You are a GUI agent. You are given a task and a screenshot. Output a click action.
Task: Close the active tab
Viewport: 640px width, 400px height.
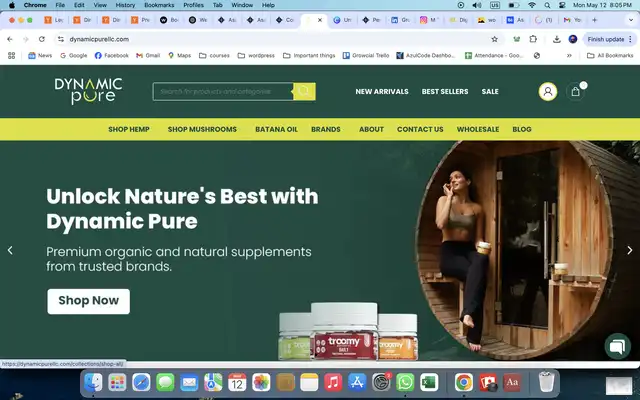point(320,20)
